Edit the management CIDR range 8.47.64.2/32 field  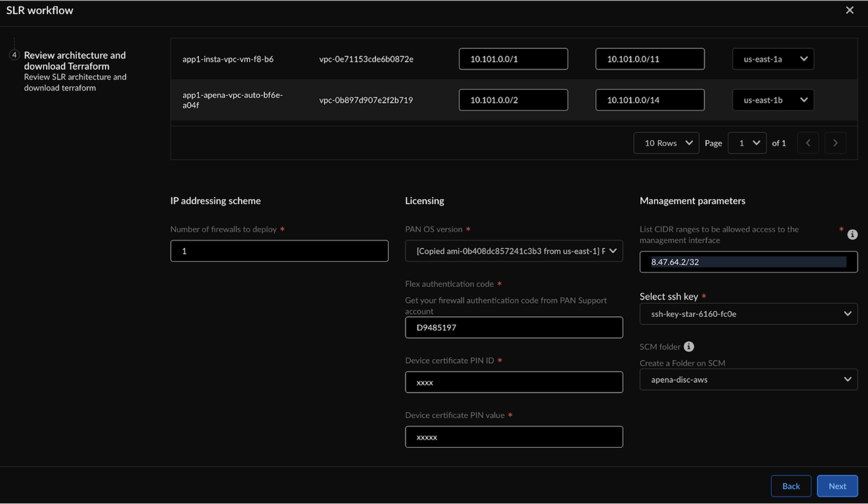pyautogui.click(x=748, y=262)
